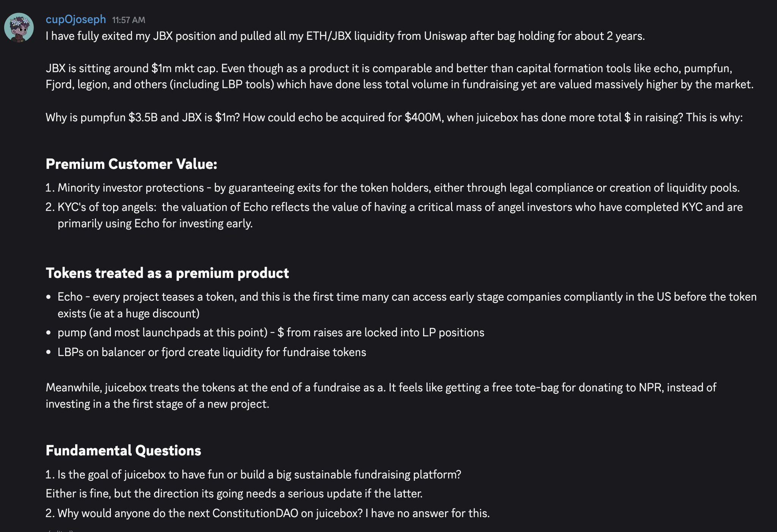Click the opening line about exiting JBX position
Image resolution: width=777 pixels, height=532 pixels.
click(345, 36)
